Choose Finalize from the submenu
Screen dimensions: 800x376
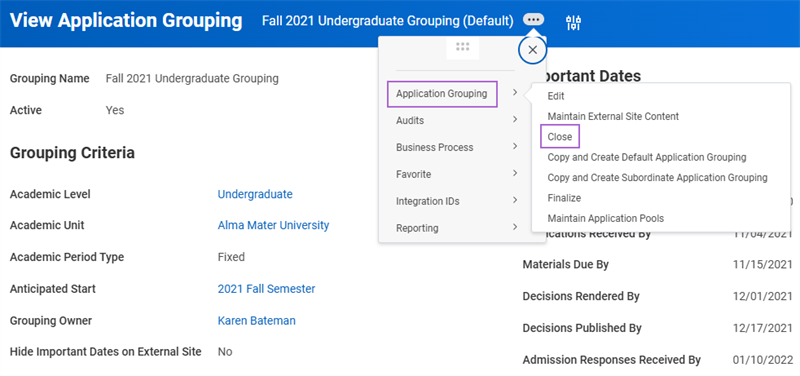[x=564, y=198]
